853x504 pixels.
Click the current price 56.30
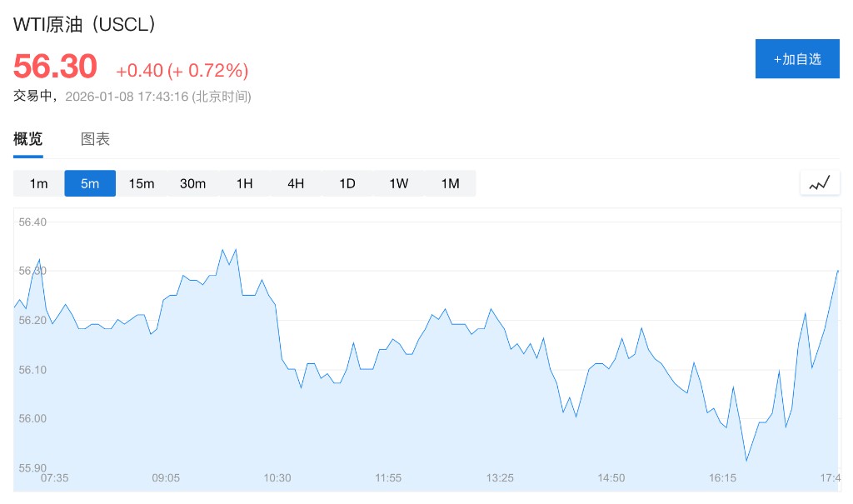tap(55, 66)
